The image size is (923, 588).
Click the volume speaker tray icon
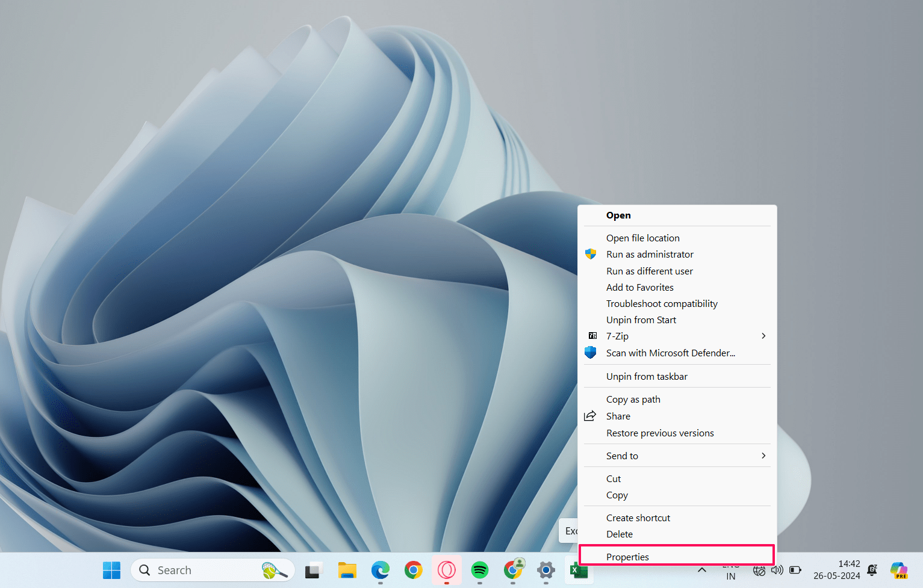point(777,570)
